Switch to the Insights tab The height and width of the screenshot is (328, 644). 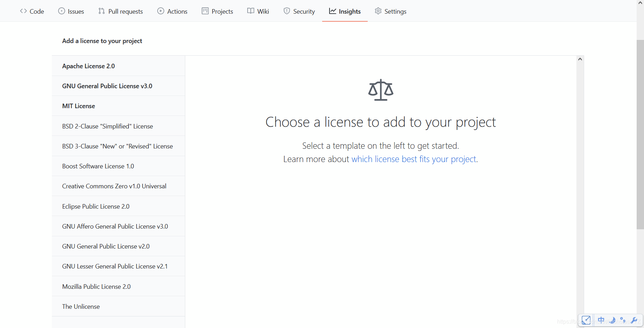coord(345,11)
